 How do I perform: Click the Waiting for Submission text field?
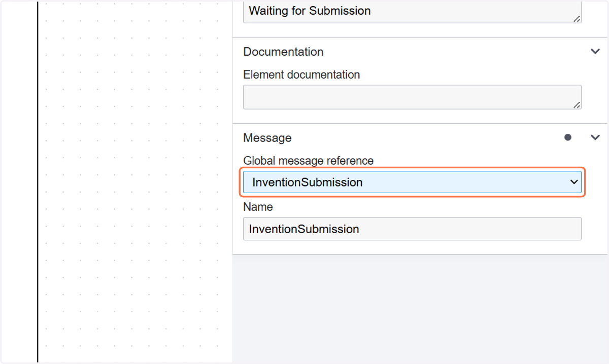(412, 11)
